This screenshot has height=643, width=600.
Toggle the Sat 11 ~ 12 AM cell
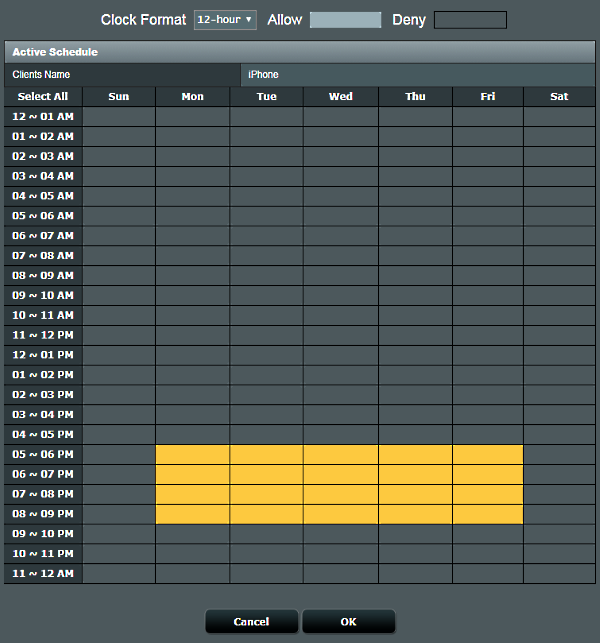(559, 574)
